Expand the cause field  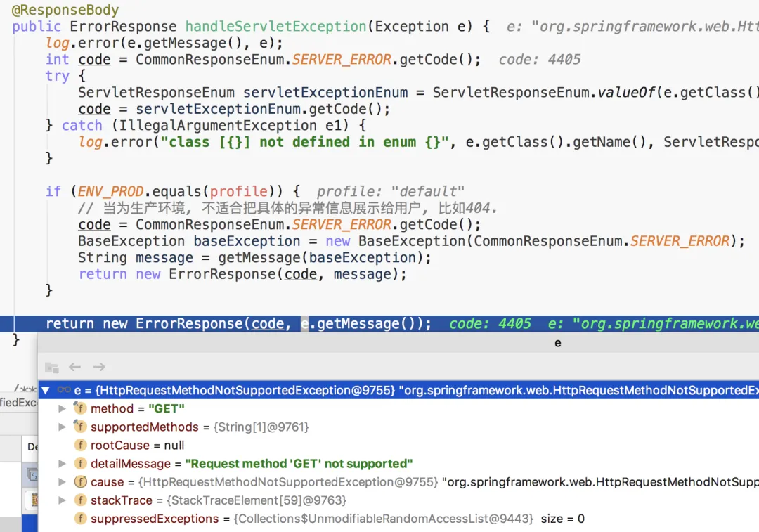click(62, 482)
